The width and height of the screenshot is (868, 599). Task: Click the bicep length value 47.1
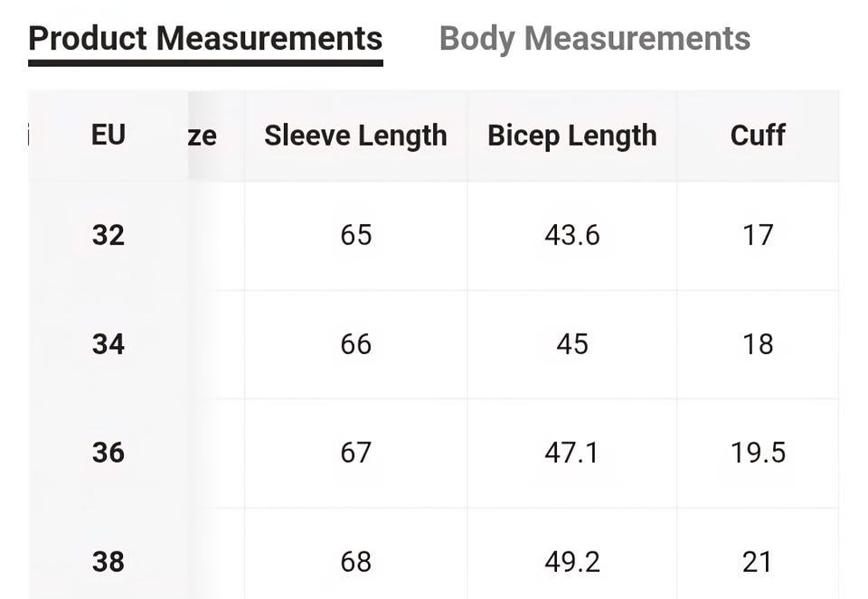coord(571,453)
